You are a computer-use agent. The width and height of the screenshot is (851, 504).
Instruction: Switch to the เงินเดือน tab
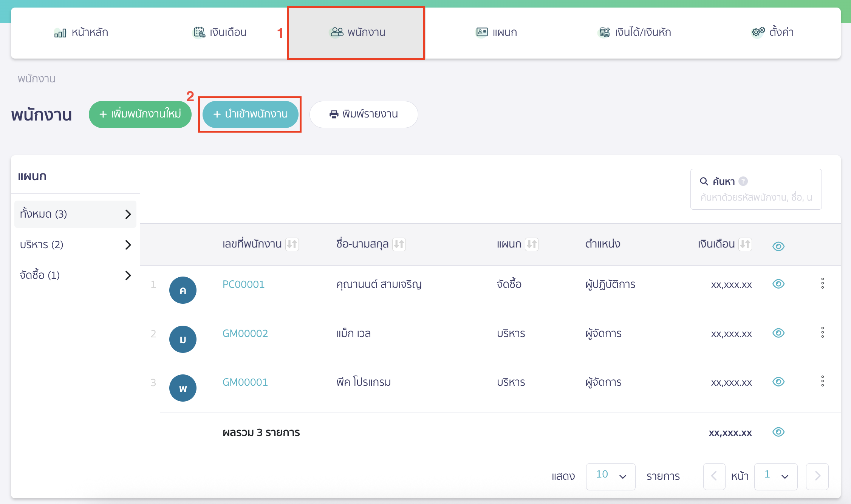point(220,32)
